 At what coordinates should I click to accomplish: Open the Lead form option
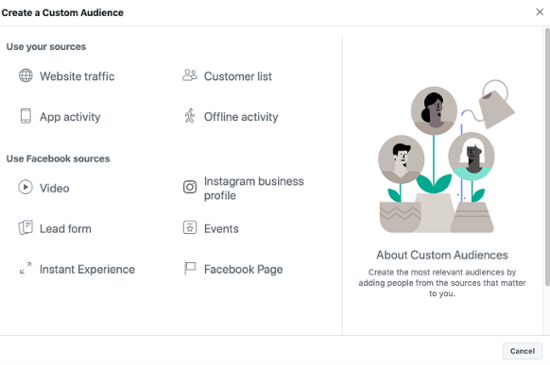(65, 229)
